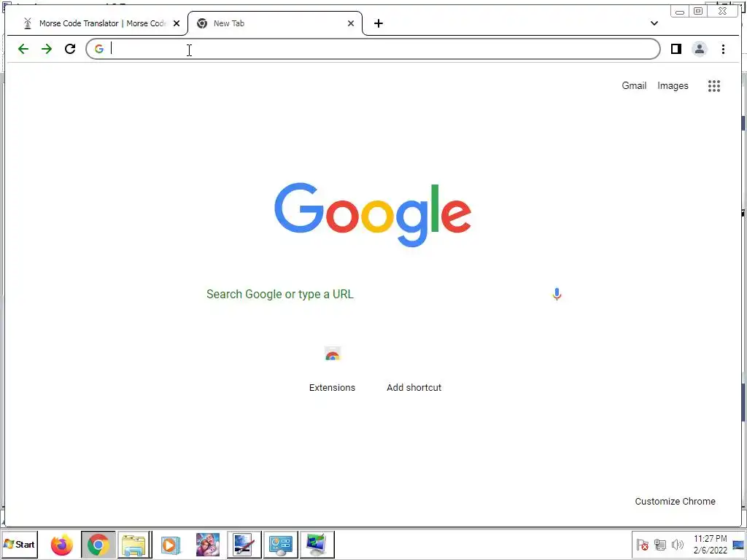Open the Windows Start menu

click(x=20, y=544)
